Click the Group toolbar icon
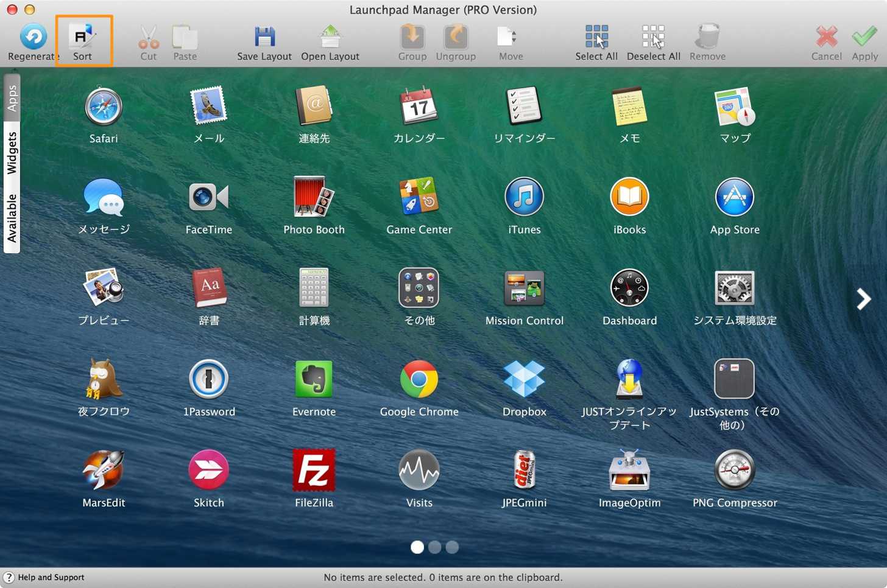This screenshot has width=887, height=588. coord(412,37)
